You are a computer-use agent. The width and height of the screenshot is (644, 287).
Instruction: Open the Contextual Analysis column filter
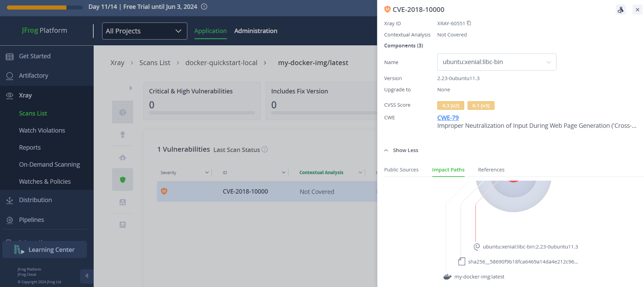tap(360, 172)
